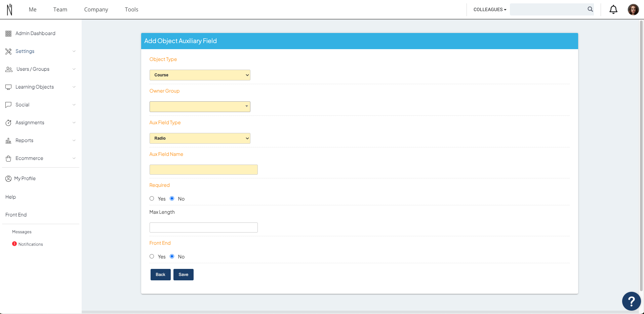Screen dimensions: 644x314
Task: Click the Max Length input
Action: tap(204, 228)
